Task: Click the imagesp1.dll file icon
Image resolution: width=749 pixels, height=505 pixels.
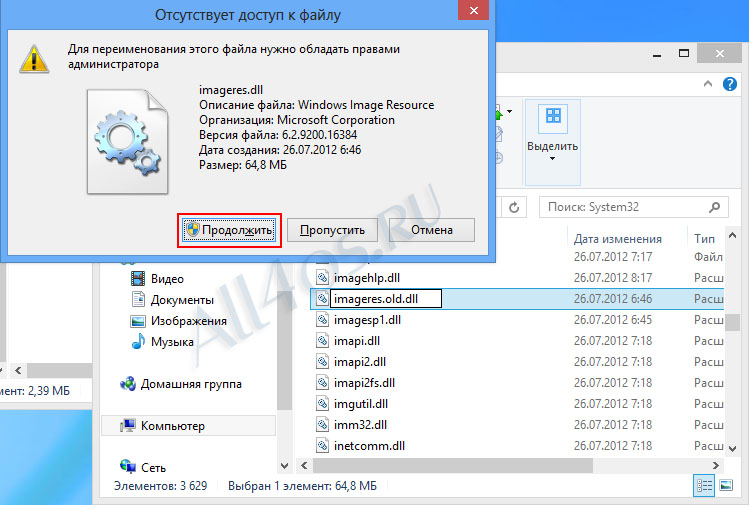Action: coord(322,320)
